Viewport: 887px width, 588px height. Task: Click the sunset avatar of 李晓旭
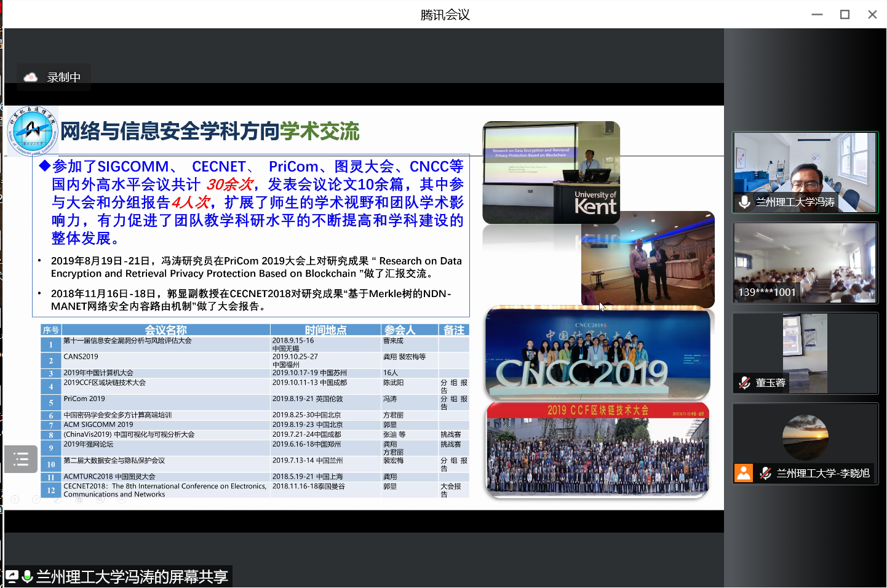tap(805, 437)
